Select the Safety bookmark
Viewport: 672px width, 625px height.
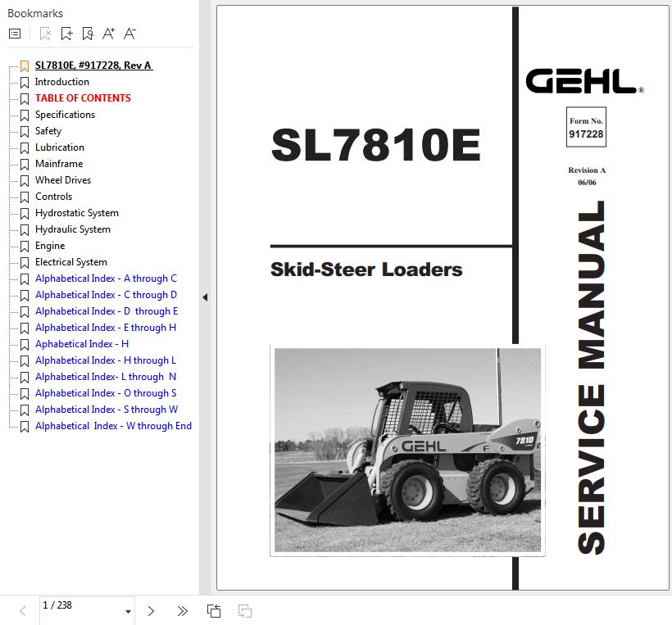pyautogui.click(x=48, y=131)
